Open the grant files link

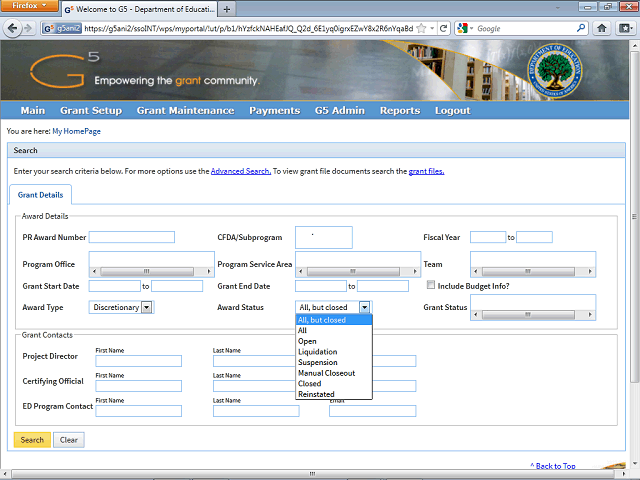(x=426, y=171)
